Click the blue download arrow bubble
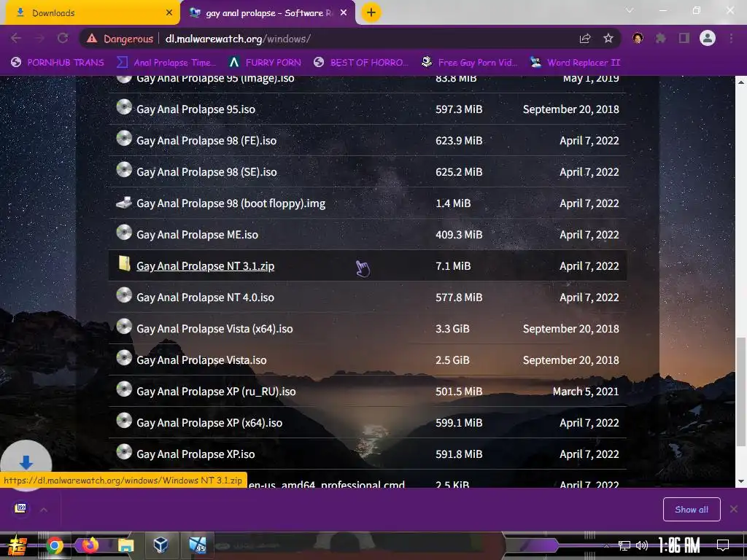 click(x=26, y=462)
